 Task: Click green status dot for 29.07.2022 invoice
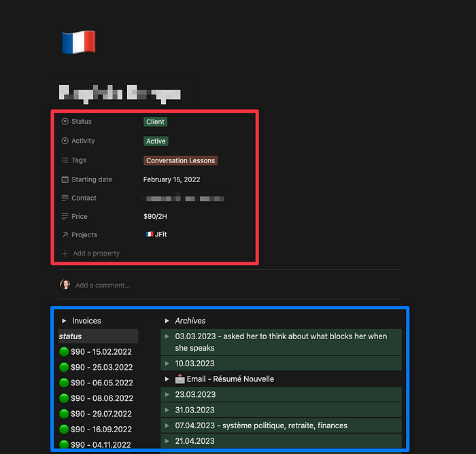pos(64,413)
